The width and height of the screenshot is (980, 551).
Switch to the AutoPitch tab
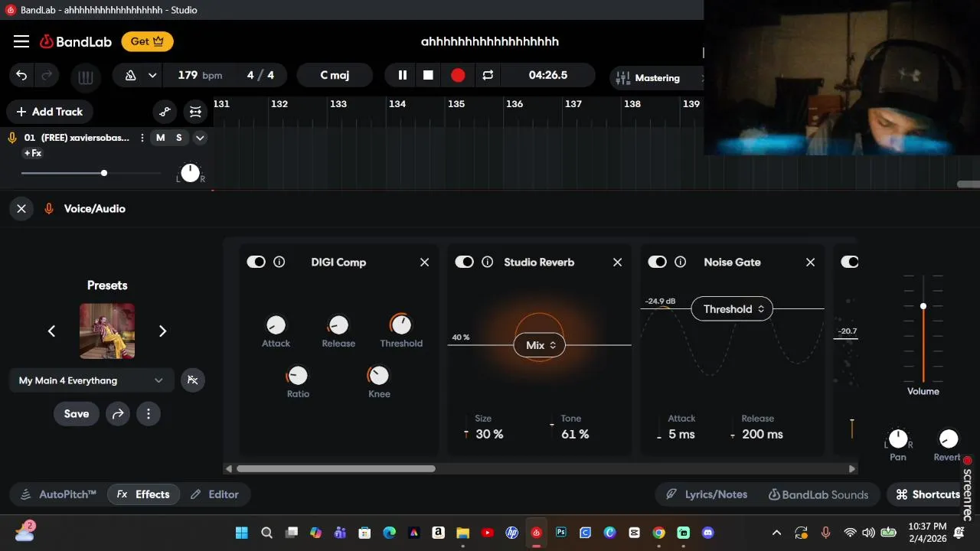[x=58, y=494]
